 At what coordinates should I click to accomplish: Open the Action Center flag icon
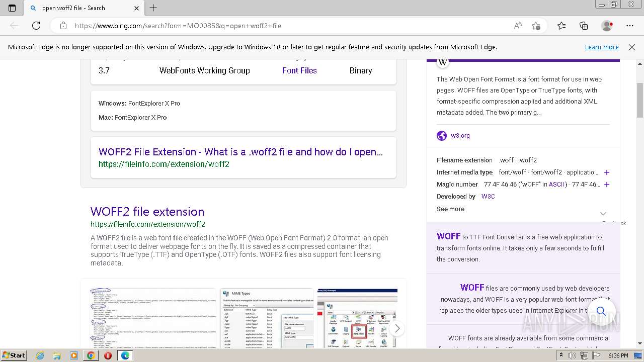coord(596,355)
